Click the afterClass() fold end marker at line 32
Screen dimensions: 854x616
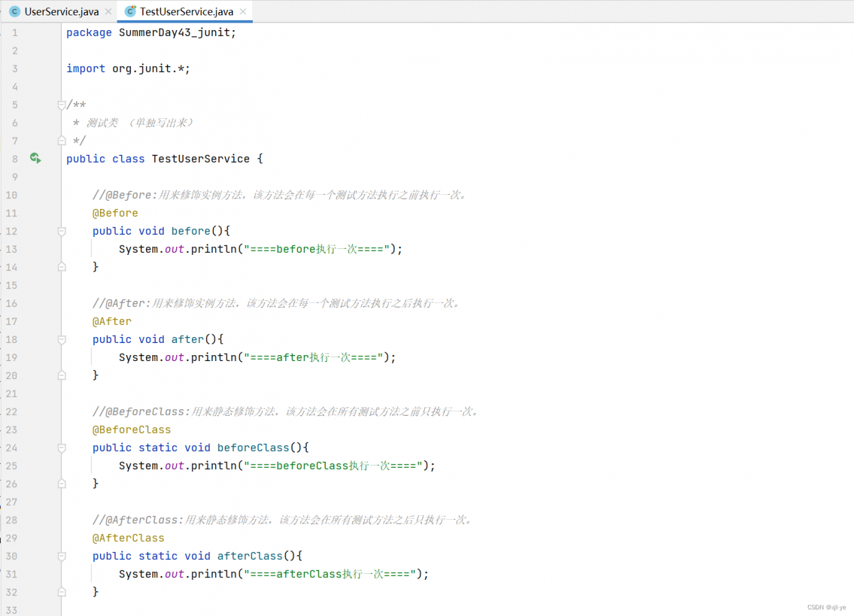[61, 591]
